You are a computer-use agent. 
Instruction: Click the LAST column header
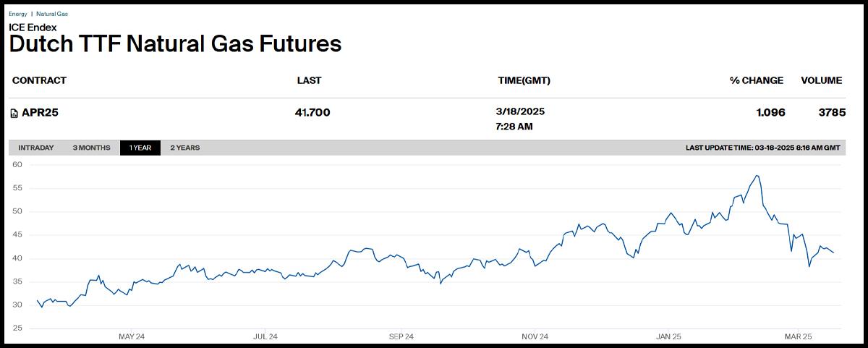(x=309, y=80)
